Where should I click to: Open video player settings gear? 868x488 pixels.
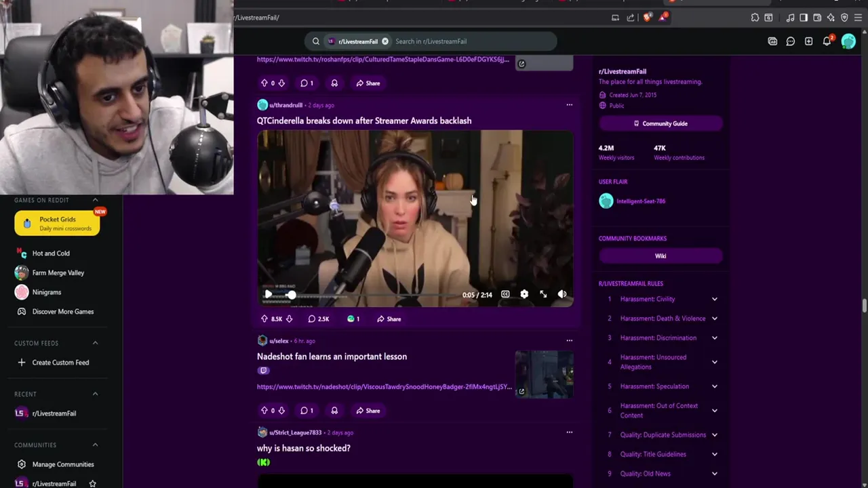(x=524, y=294)
